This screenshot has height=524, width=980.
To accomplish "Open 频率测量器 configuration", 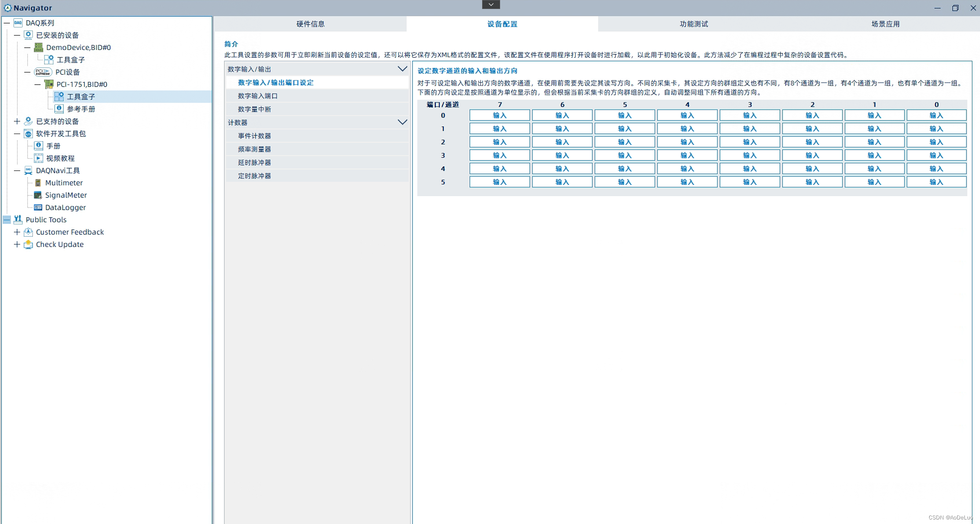I will pos(317,149).
